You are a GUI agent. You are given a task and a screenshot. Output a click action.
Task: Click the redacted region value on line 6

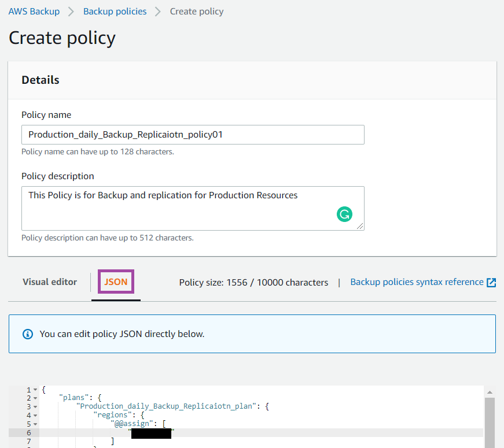click(x=151, y=432)
